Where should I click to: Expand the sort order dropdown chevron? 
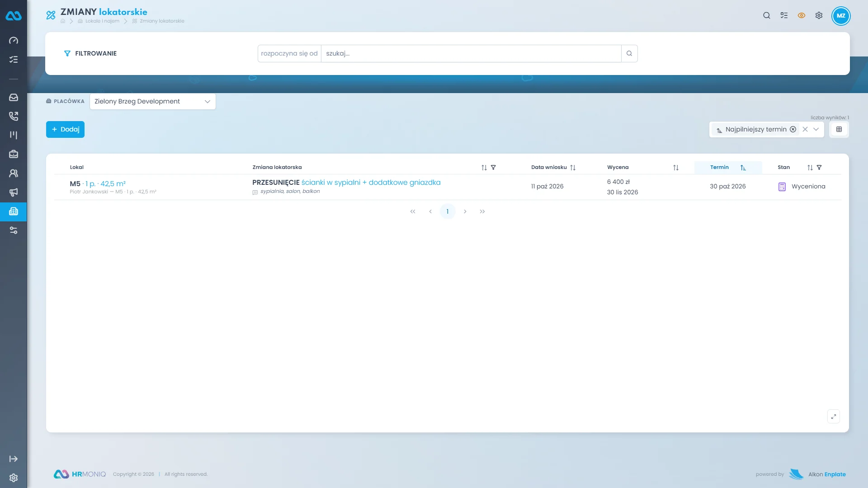(x=816, y=129)
